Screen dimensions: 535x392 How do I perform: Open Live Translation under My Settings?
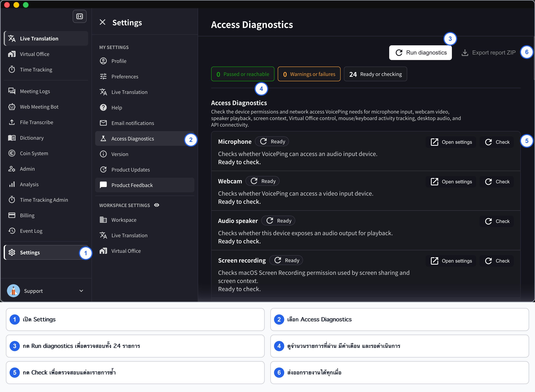pos(145,92)
